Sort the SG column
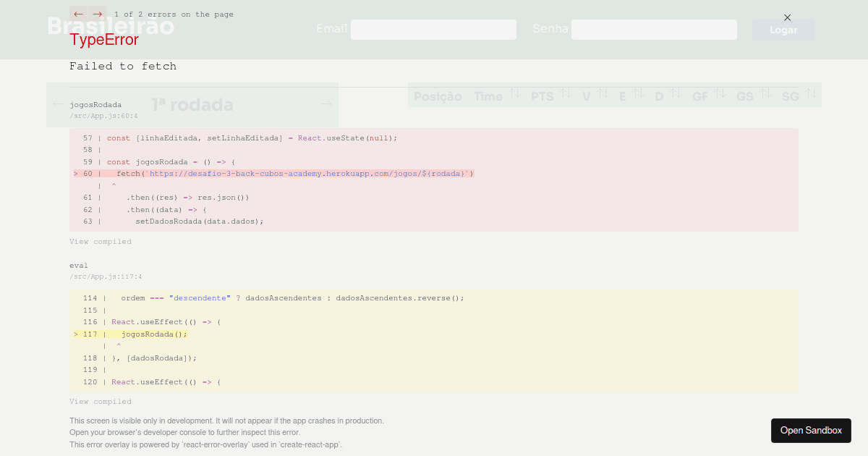Viewport: 868px width, 456px height. (811, 93)
